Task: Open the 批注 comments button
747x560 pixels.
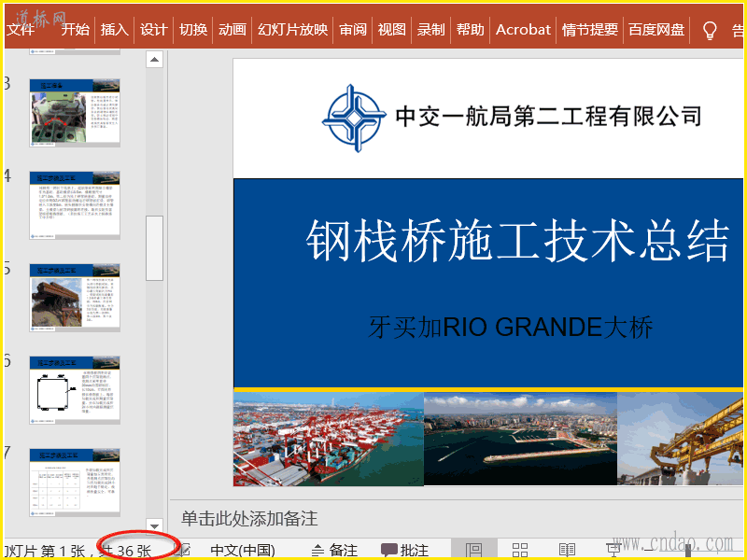Action: coord(404,551)
